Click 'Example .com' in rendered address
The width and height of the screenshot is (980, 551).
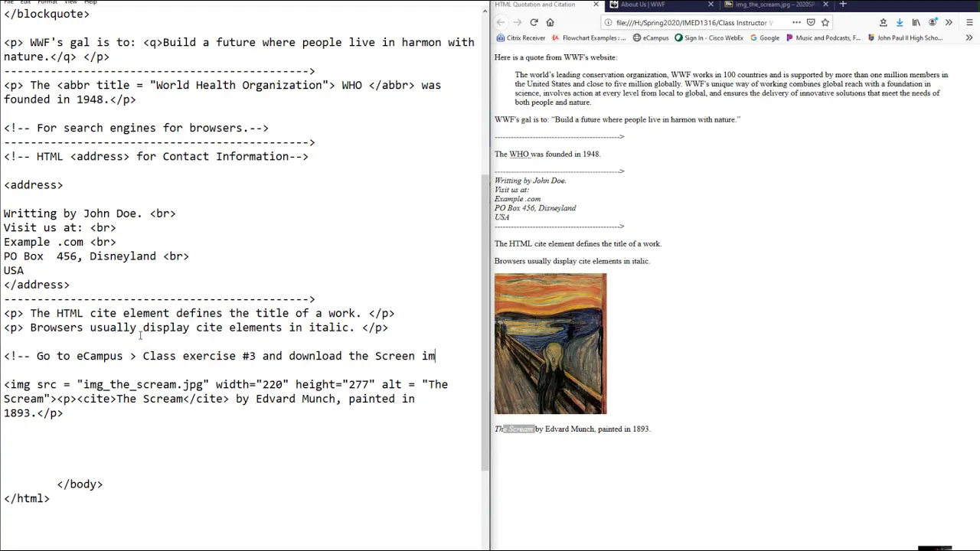pyautogui.click(x=518, y=199)
